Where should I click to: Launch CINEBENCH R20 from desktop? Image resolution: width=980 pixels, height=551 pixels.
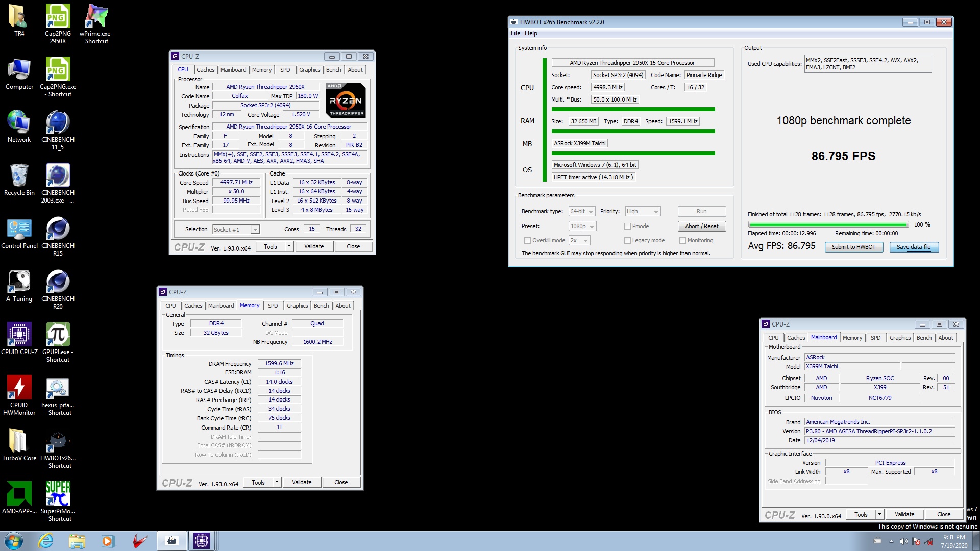58,289
